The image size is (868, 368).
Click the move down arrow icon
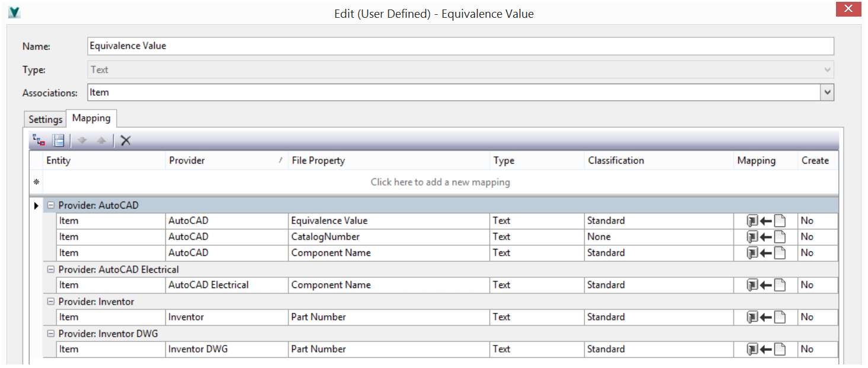point(82,140)
